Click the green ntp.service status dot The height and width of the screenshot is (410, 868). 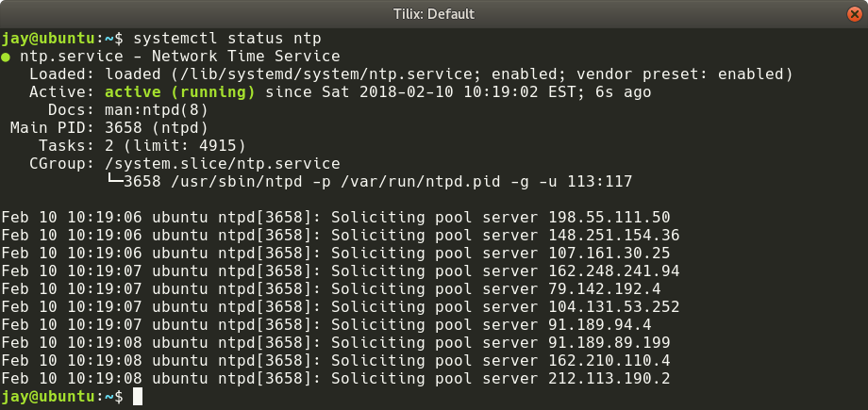pyautogui.click(x=5, y=57)
